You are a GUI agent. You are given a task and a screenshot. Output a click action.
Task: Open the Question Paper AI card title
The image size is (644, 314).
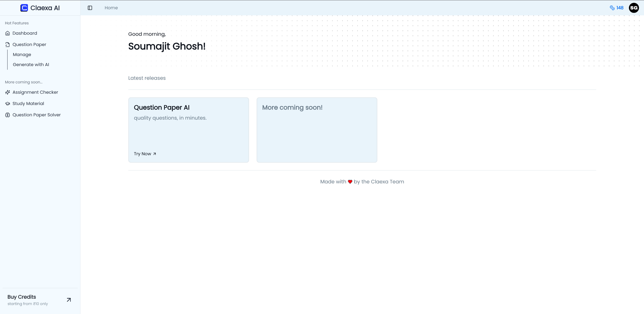point(162,108)
